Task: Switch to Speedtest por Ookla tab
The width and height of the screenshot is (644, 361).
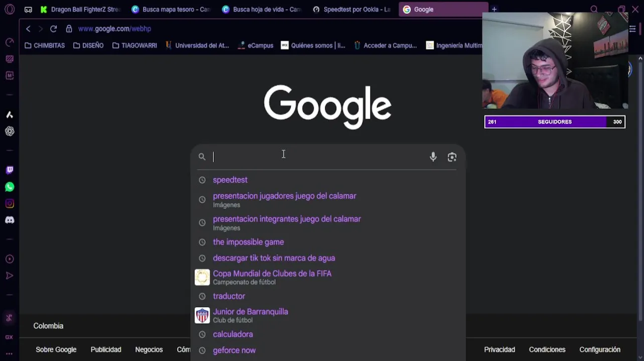Action: pos(351,10)
